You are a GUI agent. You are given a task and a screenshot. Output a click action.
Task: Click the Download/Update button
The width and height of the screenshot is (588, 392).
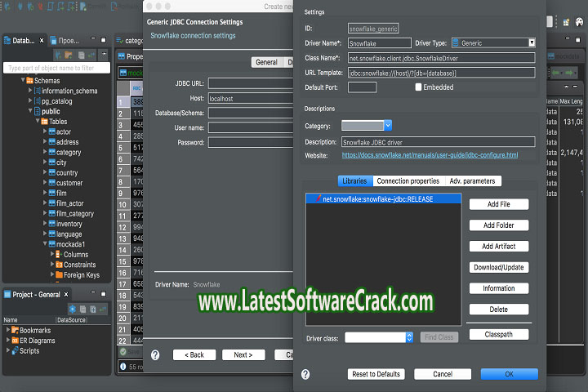499,268
